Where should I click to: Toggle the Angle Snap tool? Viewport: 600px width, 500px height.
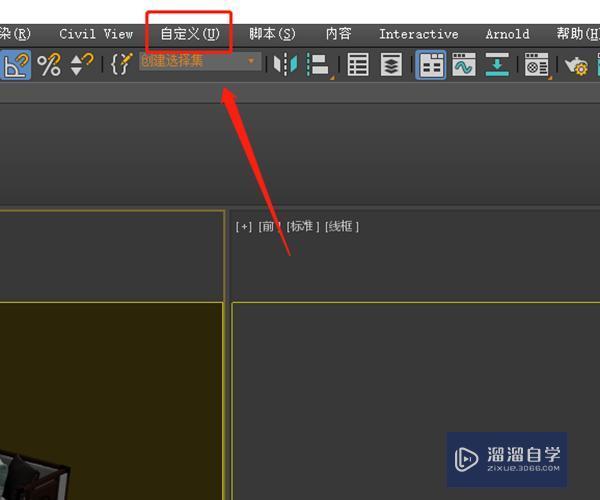pyautogui.click(x=15, y=65)
